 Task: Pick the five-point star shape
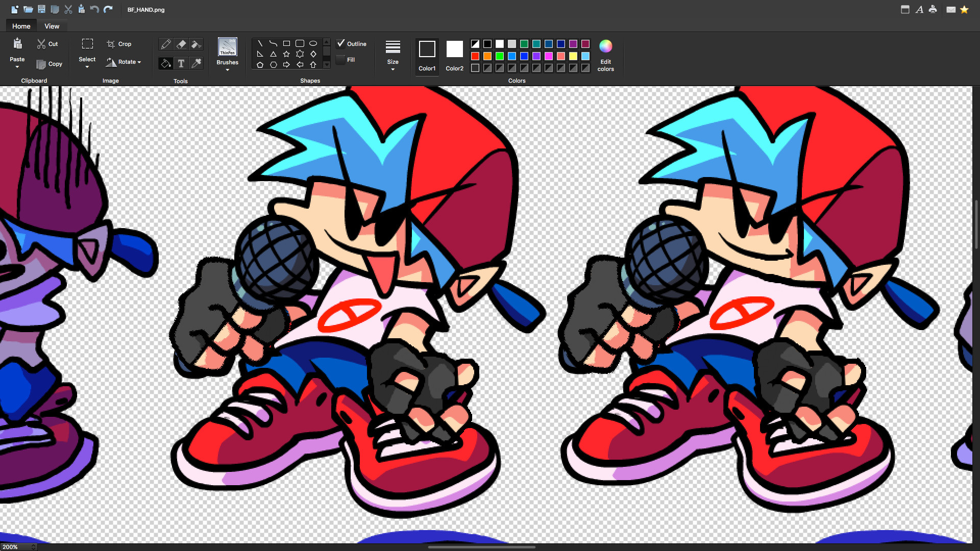point(286,54)
